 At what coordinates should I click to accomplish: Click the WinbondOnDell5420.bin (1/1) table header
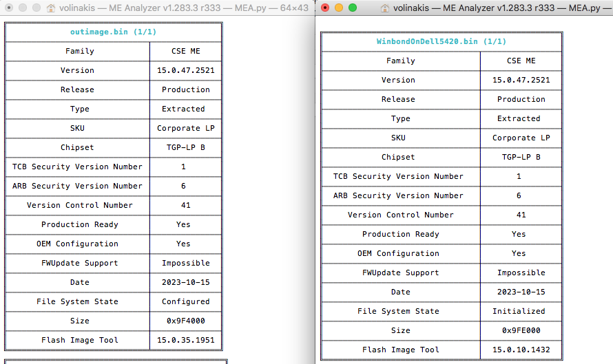(x=441, y=41)
